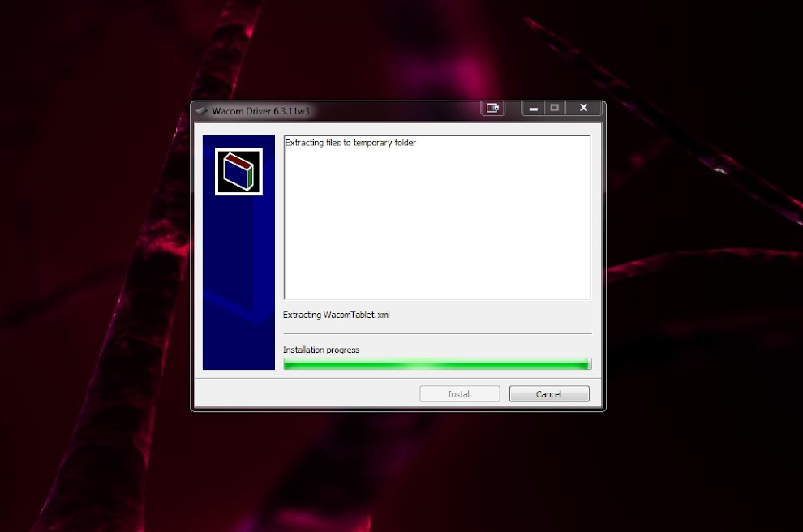Click the green installation progress bar
This screenshot has height=532, width=803.
(437, 364)
